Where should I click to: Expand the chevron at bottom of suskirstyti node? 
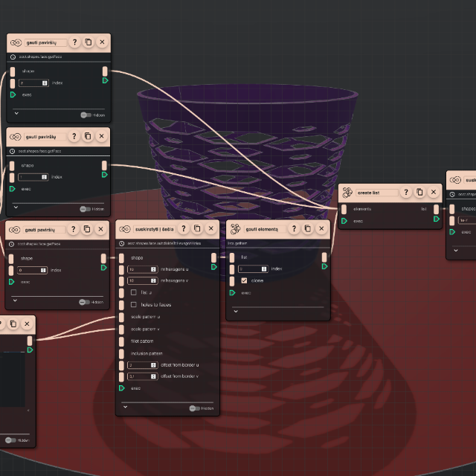click(x=126, y=407)
